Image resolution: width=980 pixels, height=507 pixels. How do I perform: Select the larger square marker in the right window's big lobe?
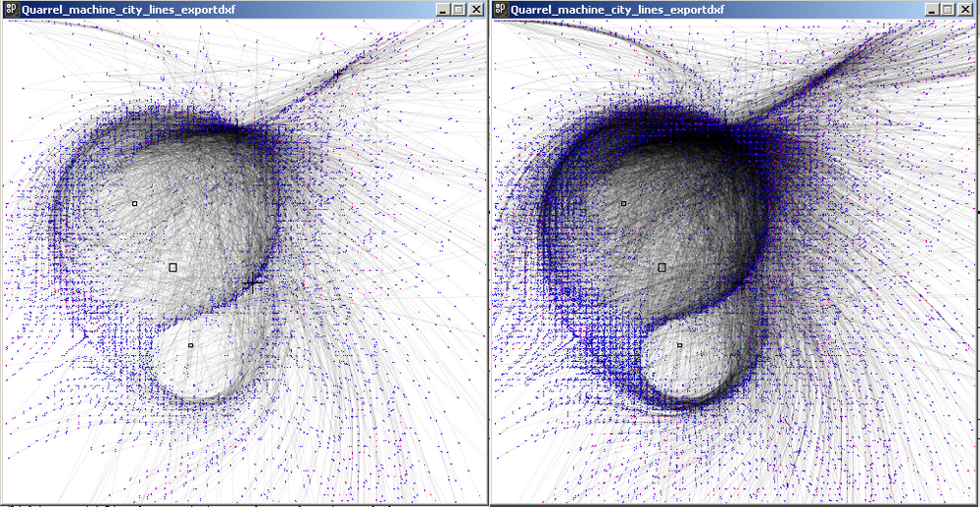[661, 267]
